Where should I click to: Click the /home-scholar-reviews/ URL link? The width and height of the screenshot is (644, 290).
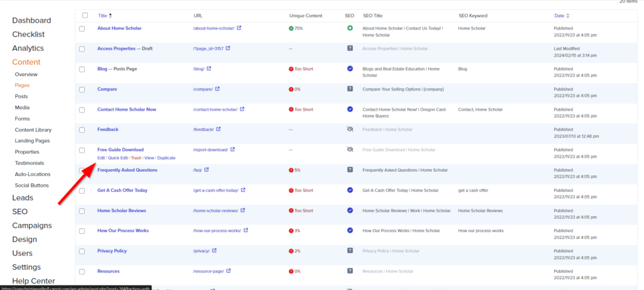216,210
